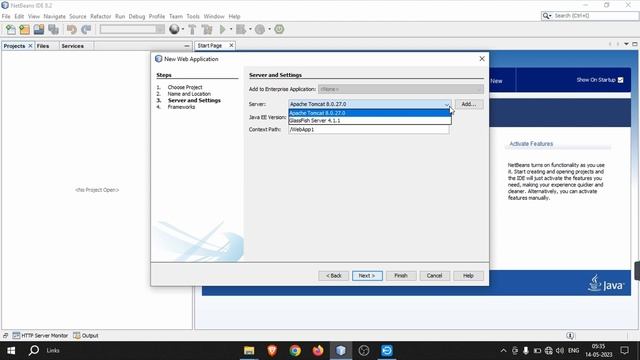
Task: Open the File menu
Action: coord(6,16)
